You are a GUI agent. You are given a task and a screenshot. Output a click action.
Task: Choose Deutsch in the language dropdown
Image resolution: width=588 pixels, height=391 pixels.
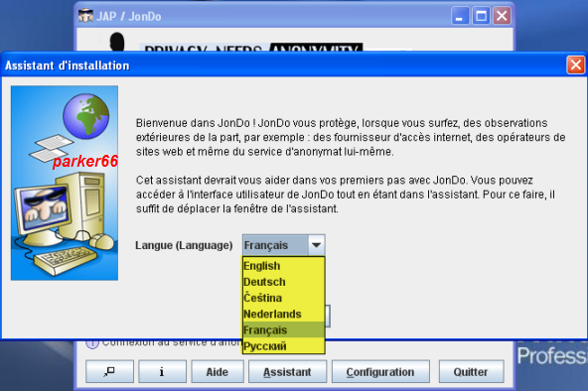pos(283,282)
